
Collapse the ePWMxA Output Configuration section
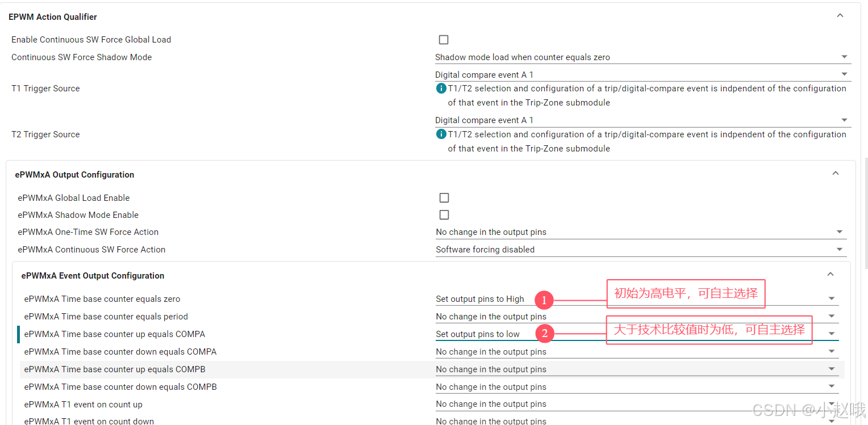coord(836,174)
